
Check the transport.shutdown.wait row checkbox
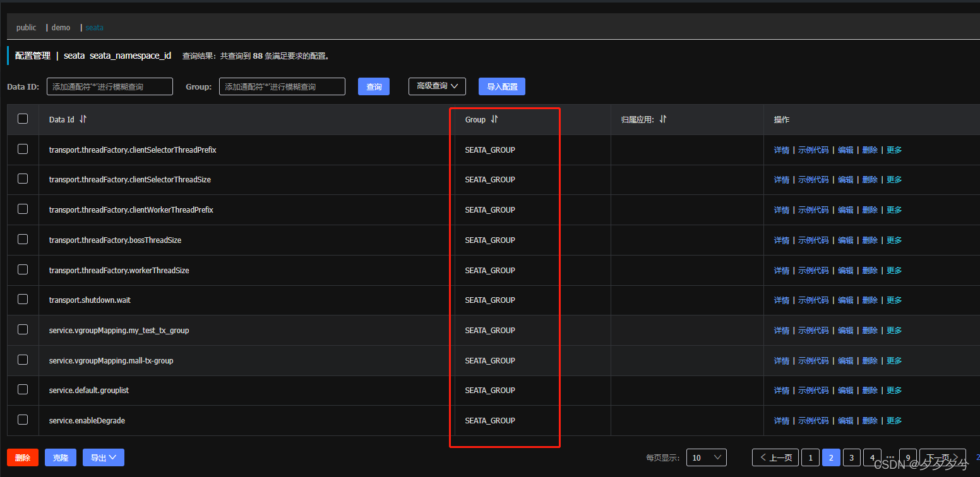23,299
